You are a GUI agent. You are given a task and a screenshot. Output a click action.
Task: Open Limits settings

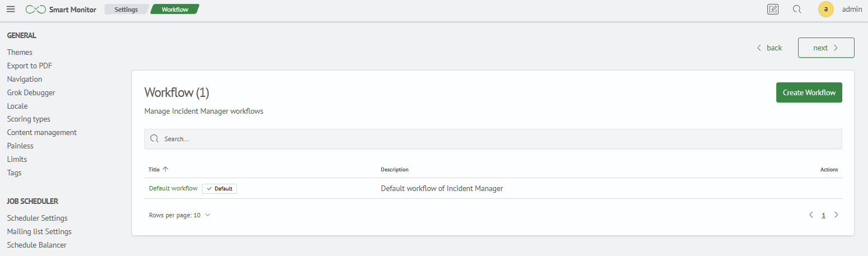click(17, 159)
